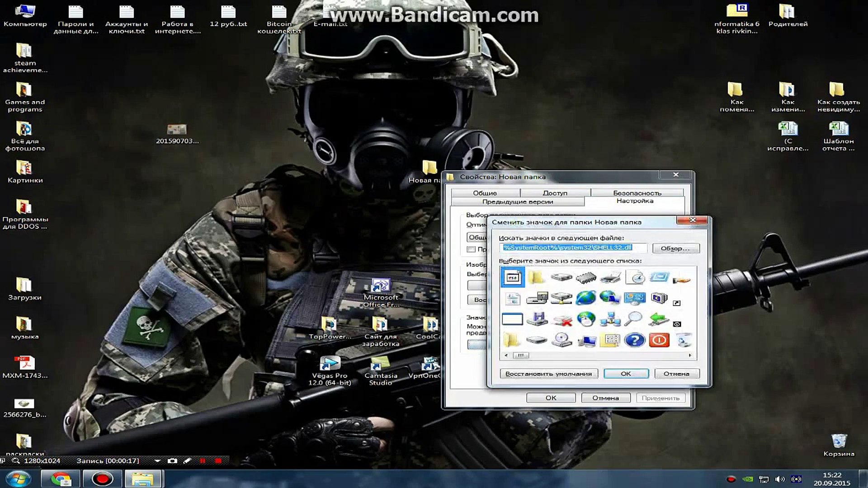
Task: Stop recording via the red square button
Action: (218, 461)
